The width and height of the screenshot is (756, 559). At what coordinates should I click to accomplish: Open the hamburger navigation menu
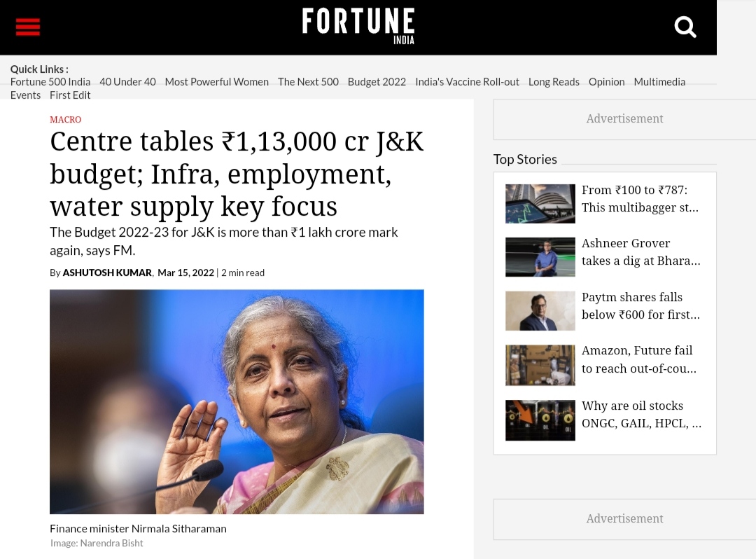[x=27, y=27]
